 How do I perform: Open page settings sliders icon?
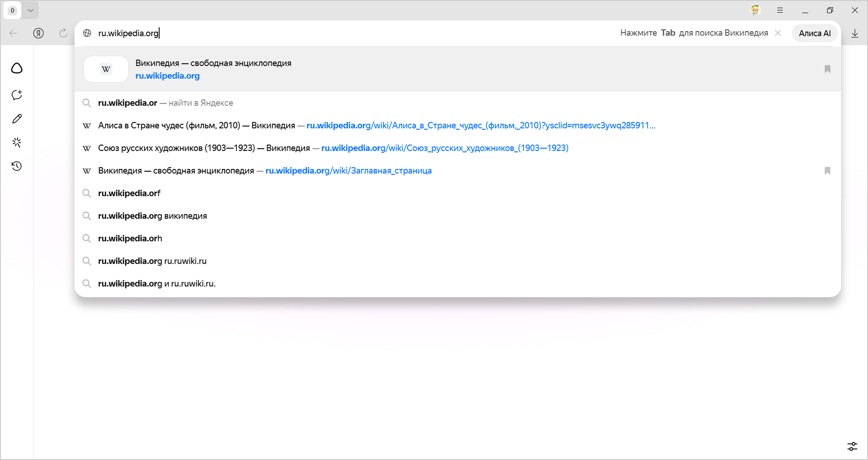click(x=852, y=447)
